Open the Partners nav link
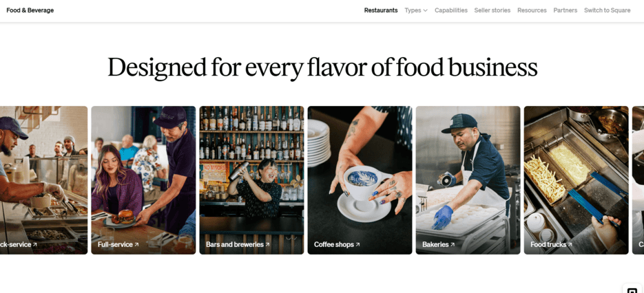The image size is (644, 293). [x=565, y=10]
